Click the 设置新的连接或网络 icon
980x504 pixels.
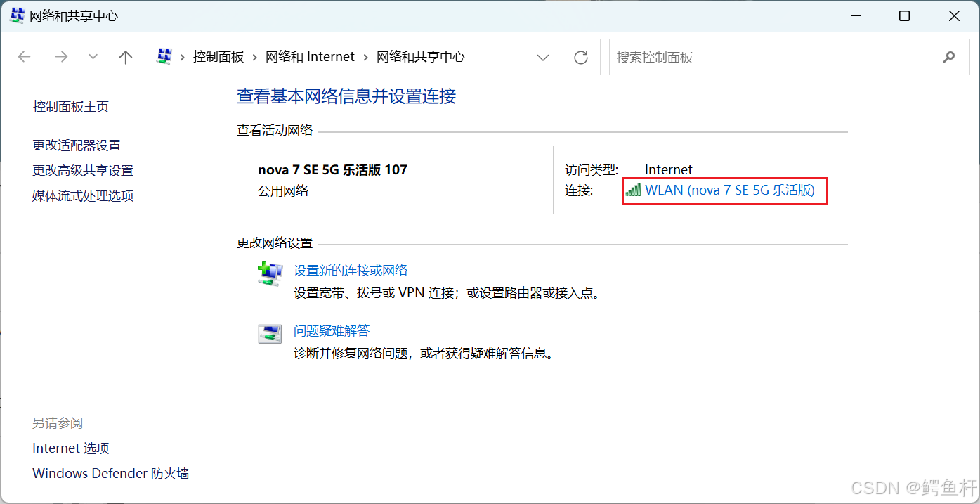(x=270, y=273)
